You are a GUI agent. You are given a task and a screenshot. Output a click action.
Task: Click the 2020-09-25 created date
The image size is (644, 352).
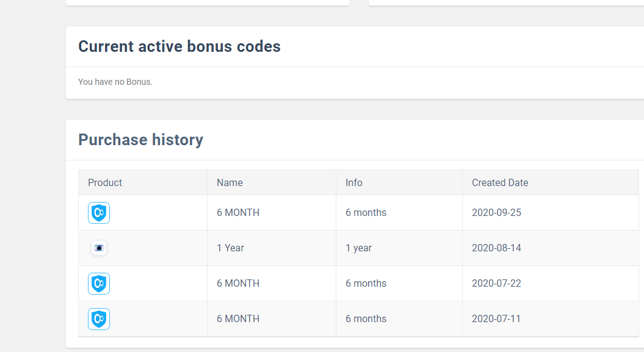(496, 213)
